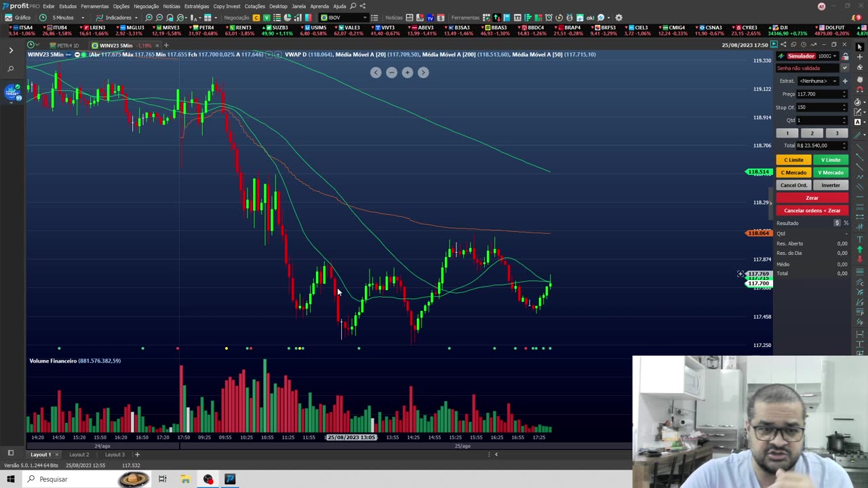868x488 pixels.
Task: Open the 5 Minutos timeframe dropdown
Action: pos(62,18)
